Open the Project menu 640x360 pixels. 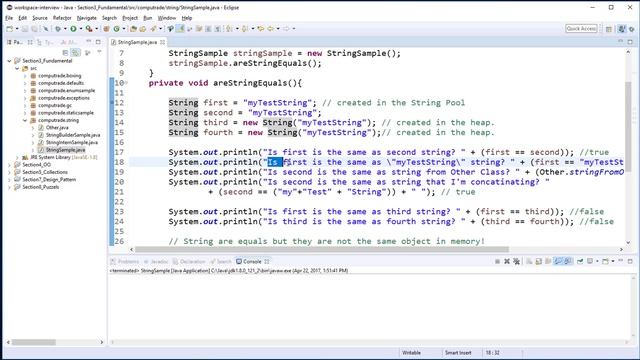(130, 18)
